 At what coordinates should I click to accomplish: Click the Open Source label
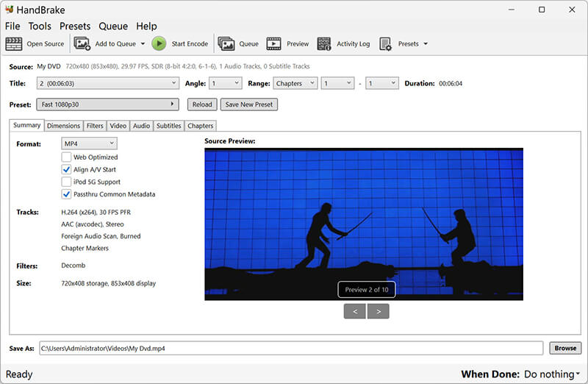coord(46,44)
